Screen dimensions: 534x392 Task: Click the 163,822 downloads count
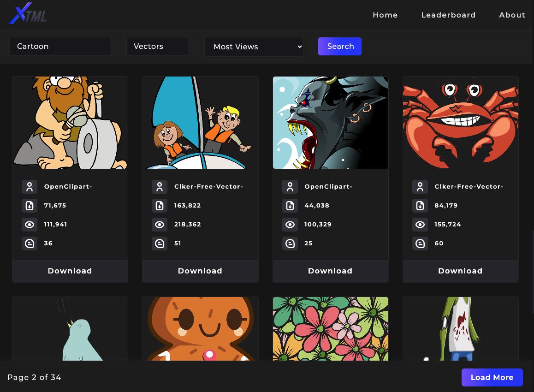click(187, 205)
